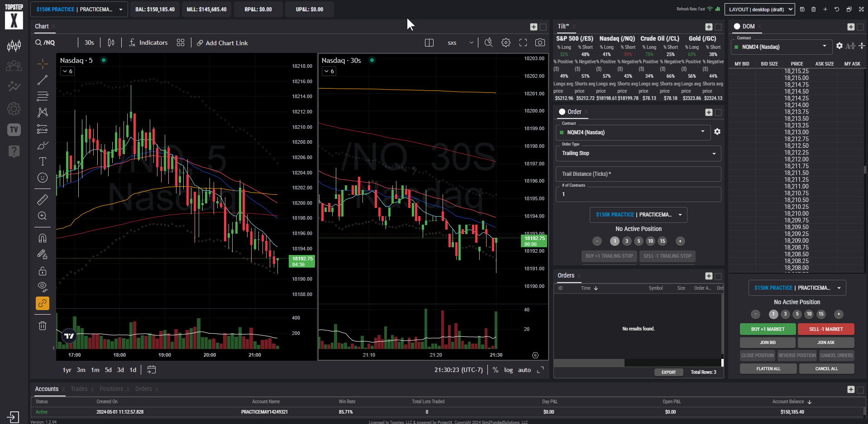Viewport: 868px width, 424px height.
Task: Click Add Chart Link
Action: click(x=222, y=43)
